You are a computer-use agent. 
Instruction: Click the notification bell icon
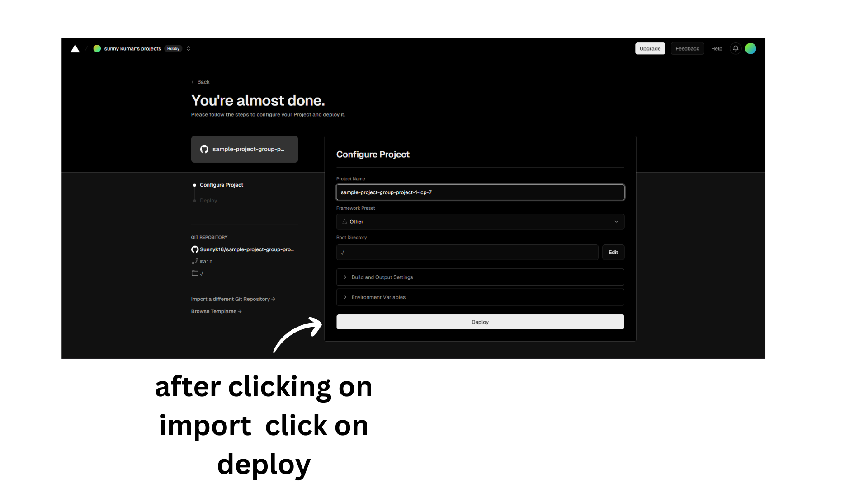pyautogui.click(x=735, y=48)
